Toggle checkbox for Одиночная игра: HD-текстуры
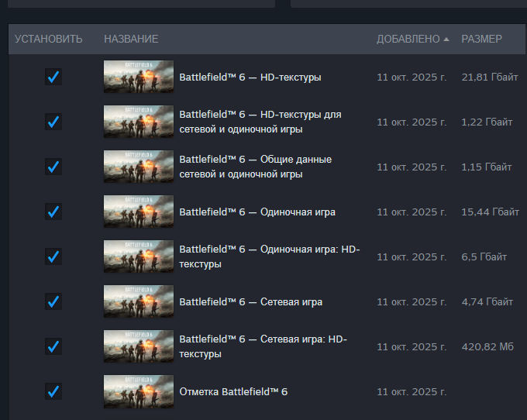 pyautogui.click(x=53, y=256)
